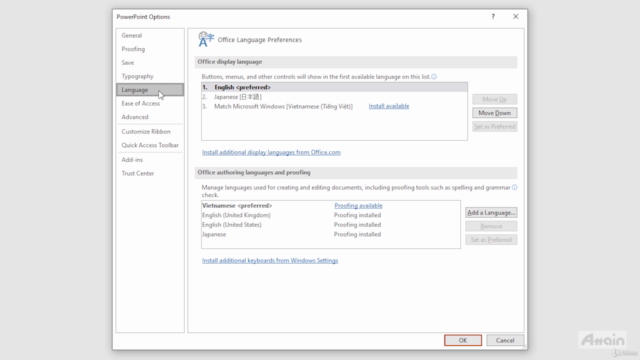Open Install additional display languages link

[x=271, y=152]
